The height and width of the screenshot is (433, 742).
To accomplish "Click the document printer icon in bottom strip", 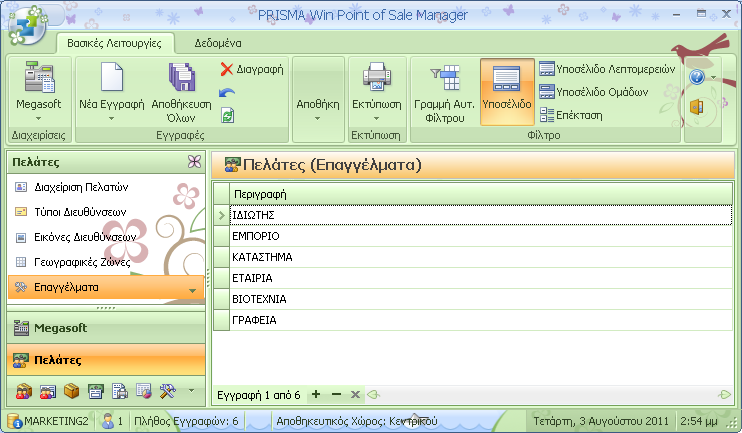I will [x=120, y=391].
